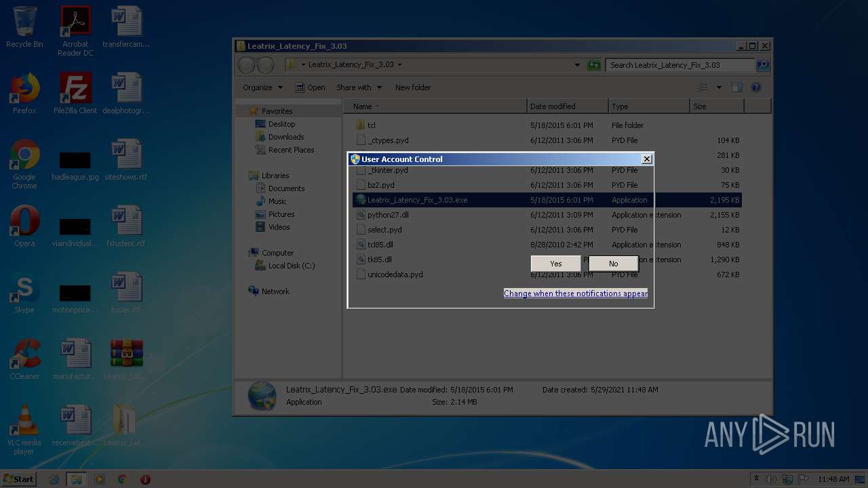868x488 pixels.
Task: Click the Explorer help icon
Action: [x=756, y=87]
